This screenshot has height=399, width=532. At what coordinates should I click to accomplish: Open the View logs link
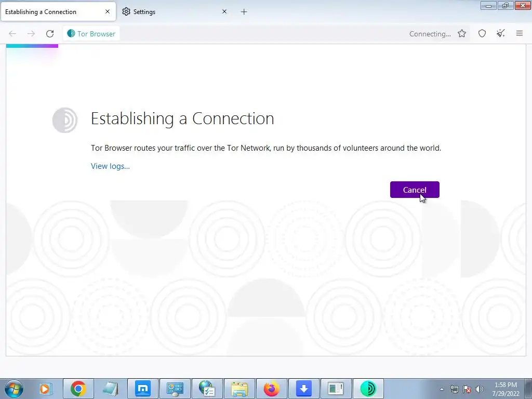(110, 166)
